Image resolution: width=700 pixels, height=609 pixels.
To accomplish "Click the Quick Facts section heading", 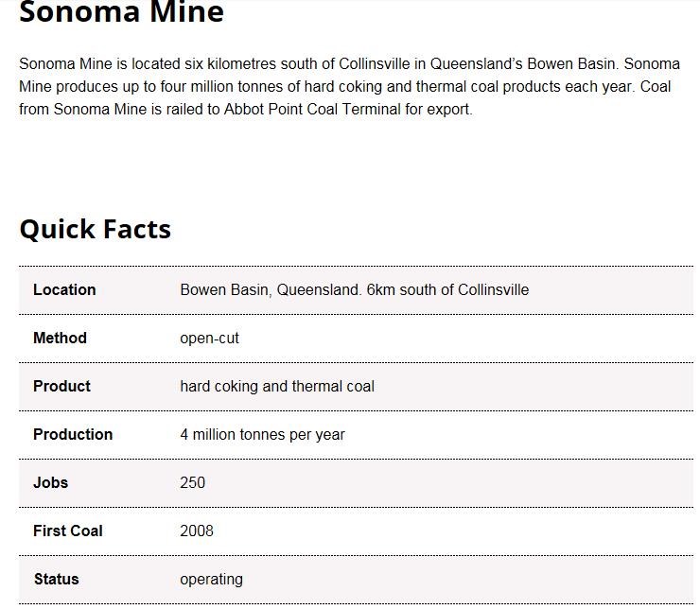I will click(x=95, y=229).
